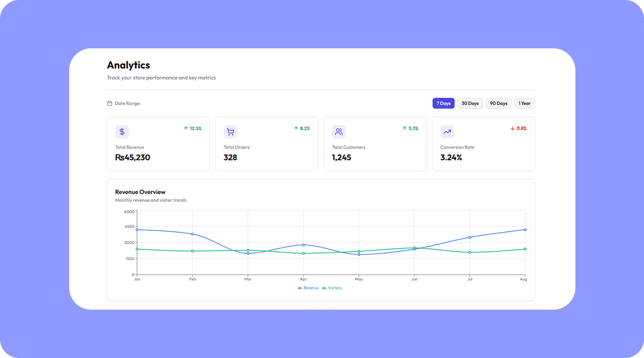Select the 7 Days filter
Screen dimensions: 644x358
tap(444, 103)
